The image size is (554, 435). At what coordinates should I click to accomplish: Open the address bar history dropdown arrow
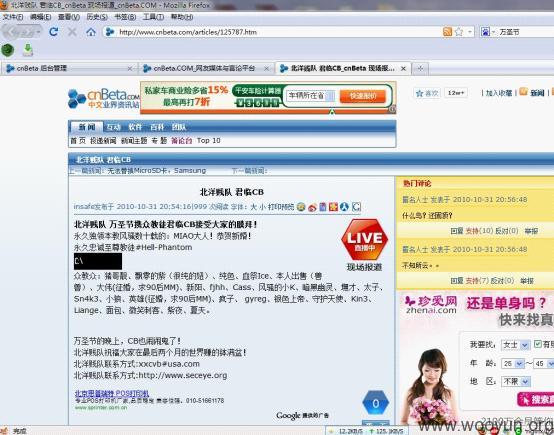(470, 32)
